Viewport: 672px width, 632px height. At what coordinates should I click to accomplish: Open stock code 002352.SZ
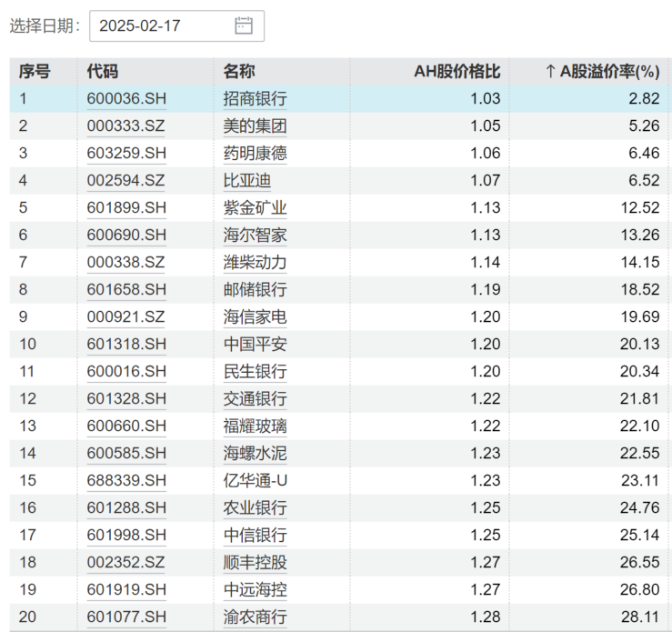(126, 563)
